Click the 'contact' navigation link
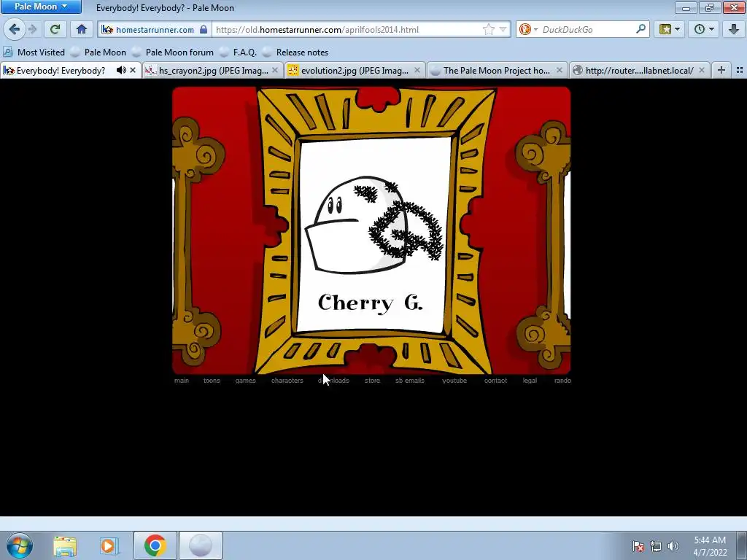Screen dimensions: 747x560 495,381
